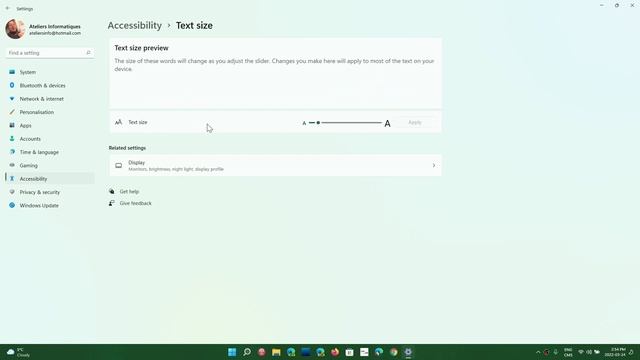Image resolution: width=640 pixels, height=360 pixels.
Task: Go back using the Settings back arrow
Action: pyautogui.click(x=8, y=8)
